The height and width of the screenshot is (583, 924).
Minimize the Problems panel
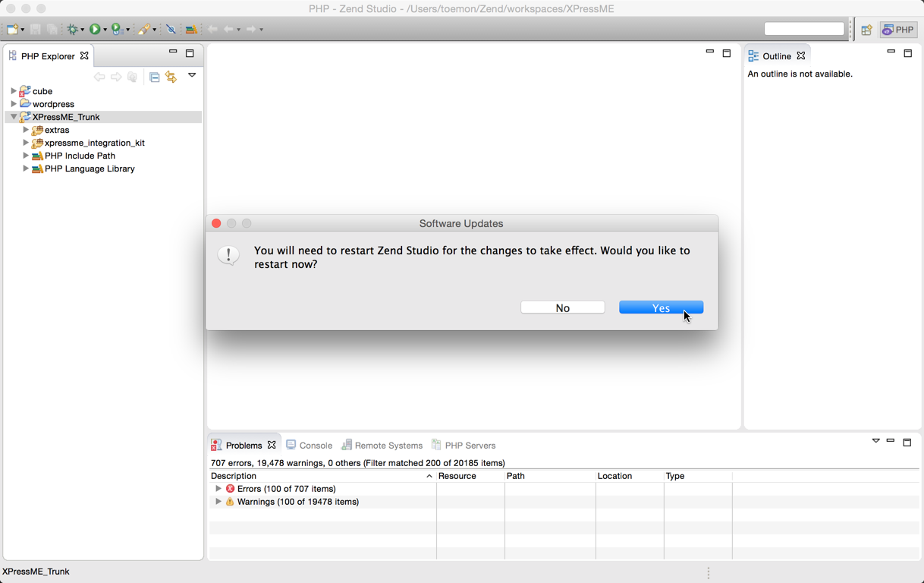tap(891, 440)
